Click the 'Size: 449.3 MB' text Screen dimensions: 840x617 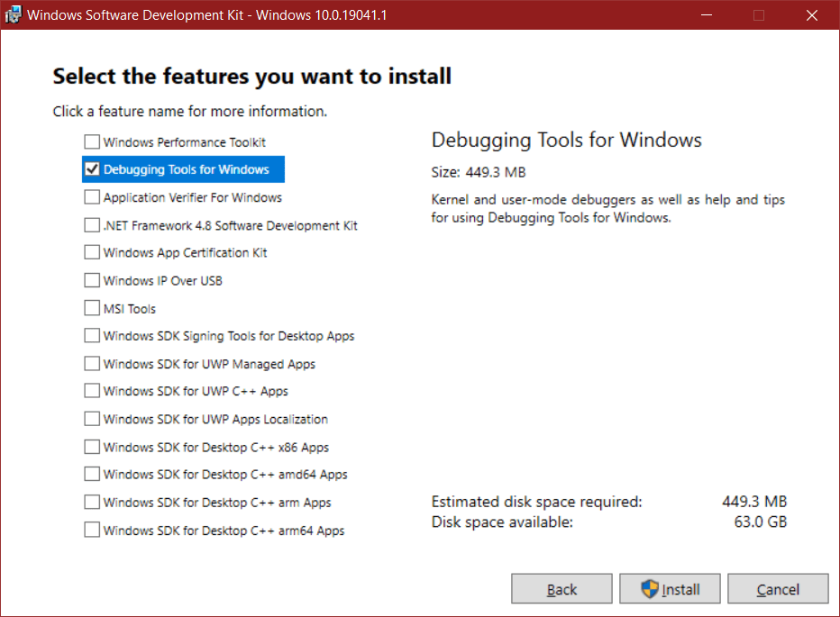click(479, 172)
